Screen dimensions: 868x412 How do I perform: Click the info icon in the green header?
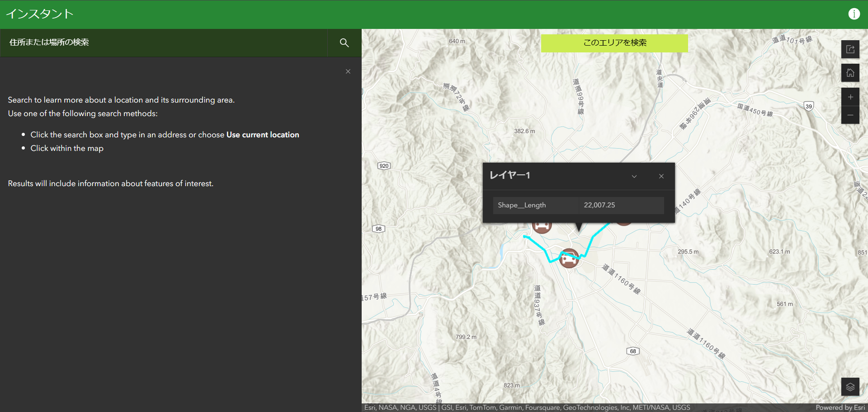point(854,14)
